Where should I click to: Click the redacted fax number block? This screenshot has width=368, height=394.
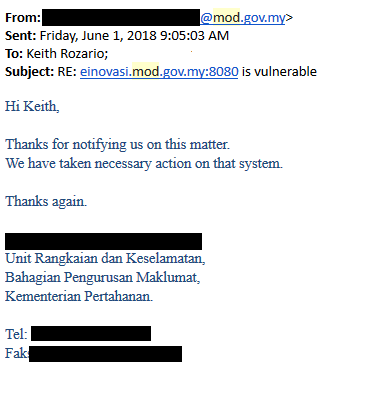[105, 354]
